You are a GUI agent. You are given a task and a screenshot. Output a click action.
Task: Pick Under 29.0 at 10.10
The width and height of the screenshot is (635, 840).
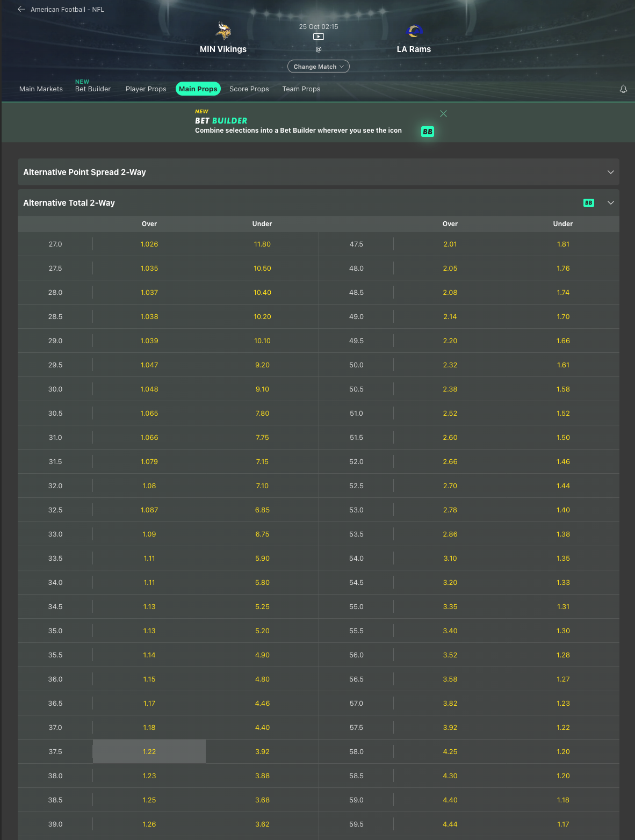pos(262,341)
